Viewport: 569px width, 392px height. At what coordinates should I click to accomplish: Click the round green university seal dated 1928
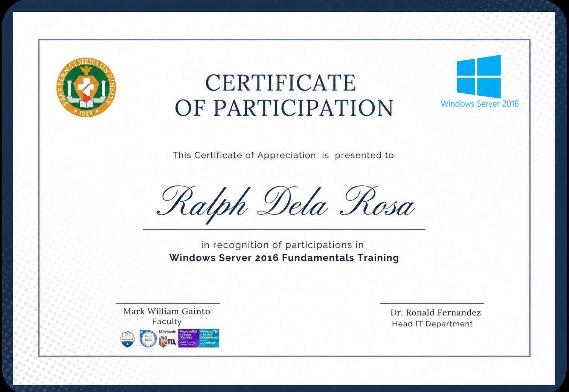point(86,87)
